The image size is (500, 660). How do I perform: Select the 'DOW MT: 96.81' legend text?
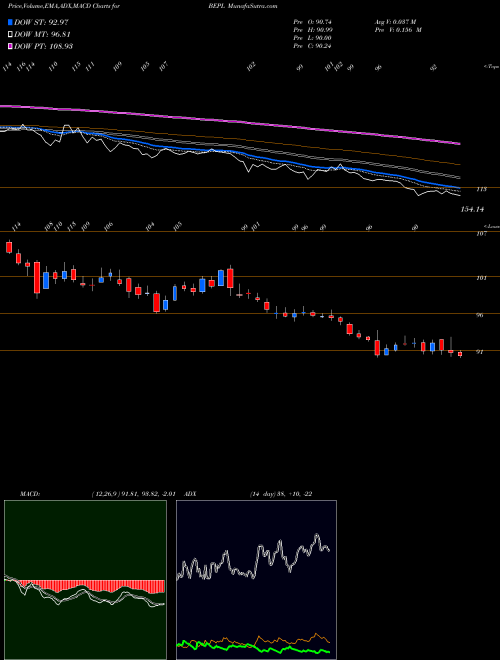click(42, 34)
